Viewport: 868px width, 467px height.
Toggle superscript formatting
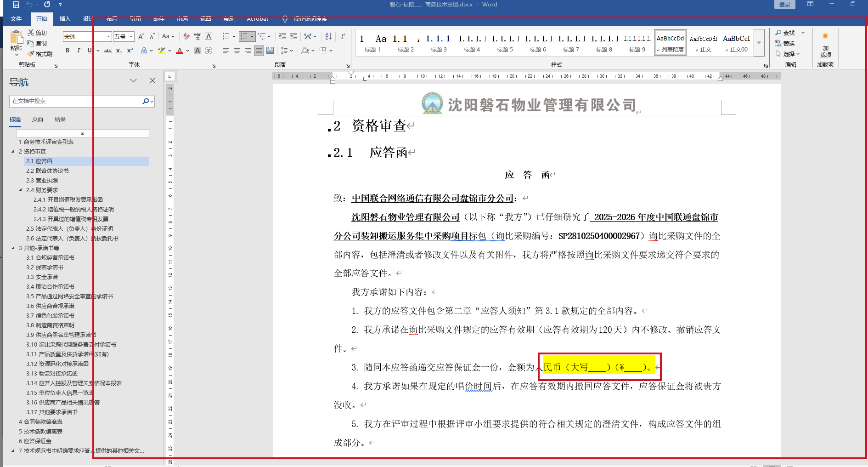coord(130,51)
